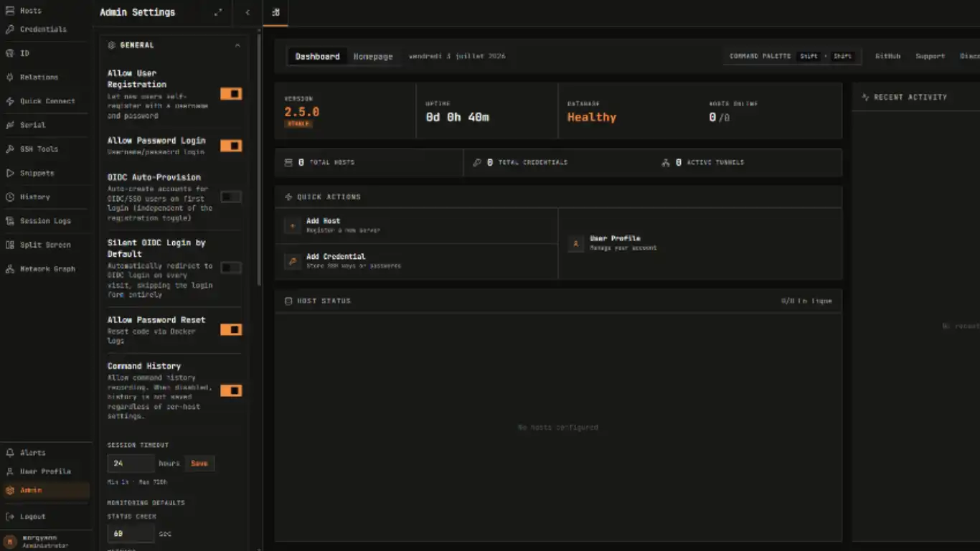Viewport: 980px width, 551px height.
Task: Toggle Command History recording off
Action: point(231,390)
